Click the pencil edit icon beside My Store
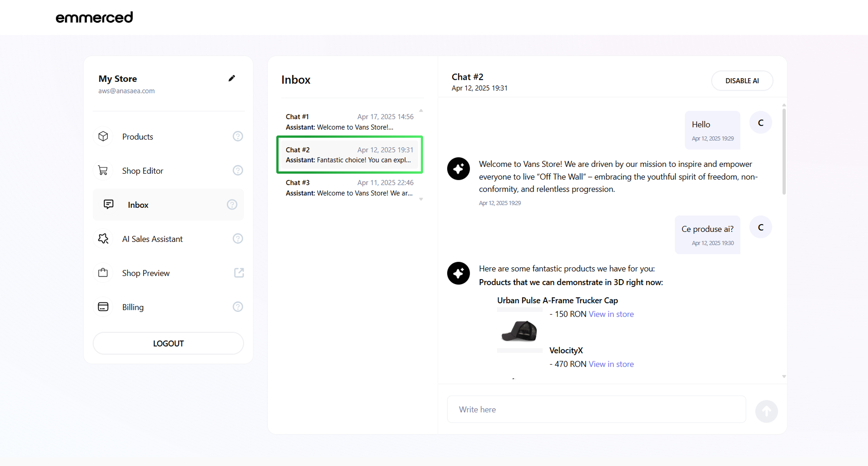Viewport: 868px width, 466px height. (x=232, y=78)
